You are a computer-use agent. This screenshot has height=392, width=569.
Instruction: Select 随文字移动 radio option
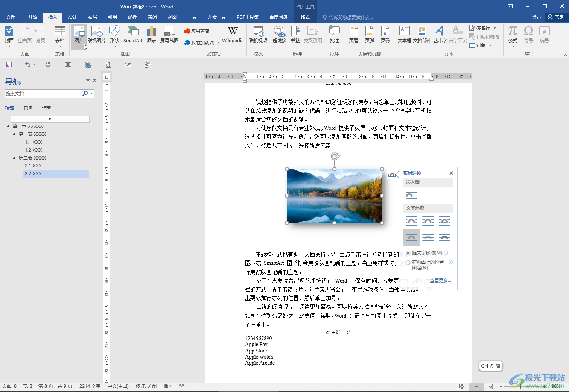tap(408, 253)
